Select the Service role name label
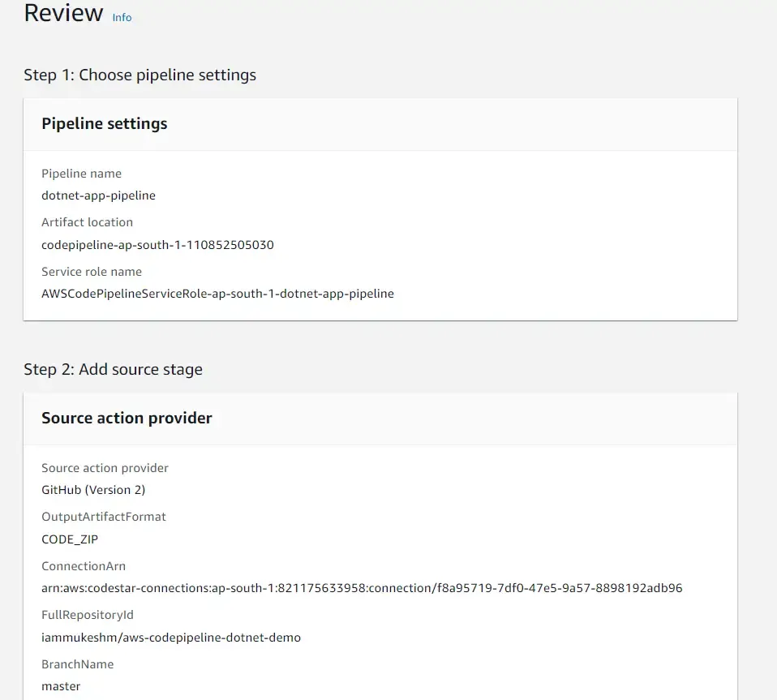 (92, 272)
